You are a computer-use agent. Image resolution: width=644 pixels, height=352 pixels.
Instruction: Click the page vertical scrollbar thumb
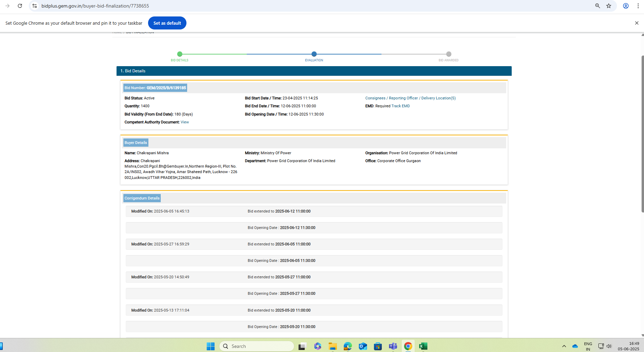point(643,134)
